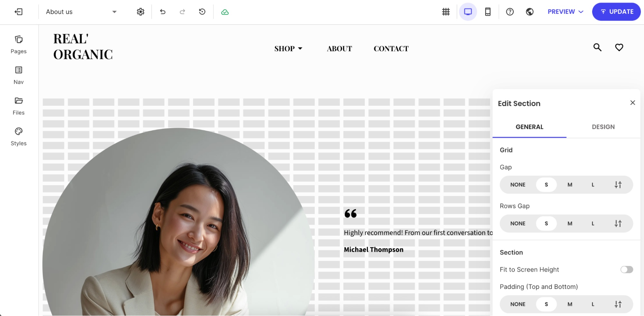644x316 pixels.
Task: Set Gap to M
Action: click(570, 185)
